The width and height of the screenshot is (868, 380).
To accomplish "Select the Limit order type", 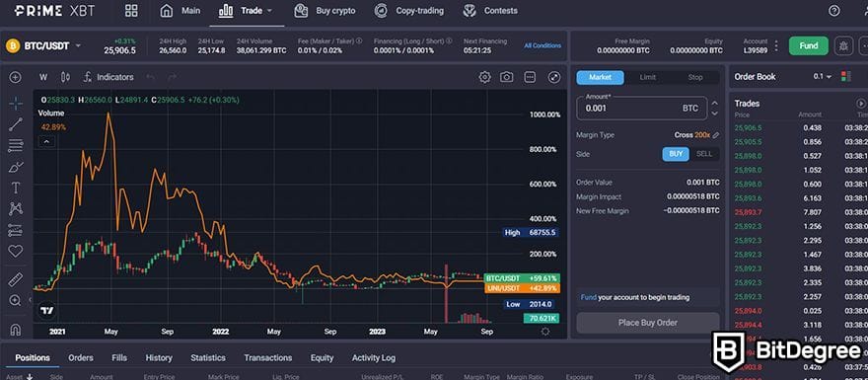I will [x=648, y=78].
